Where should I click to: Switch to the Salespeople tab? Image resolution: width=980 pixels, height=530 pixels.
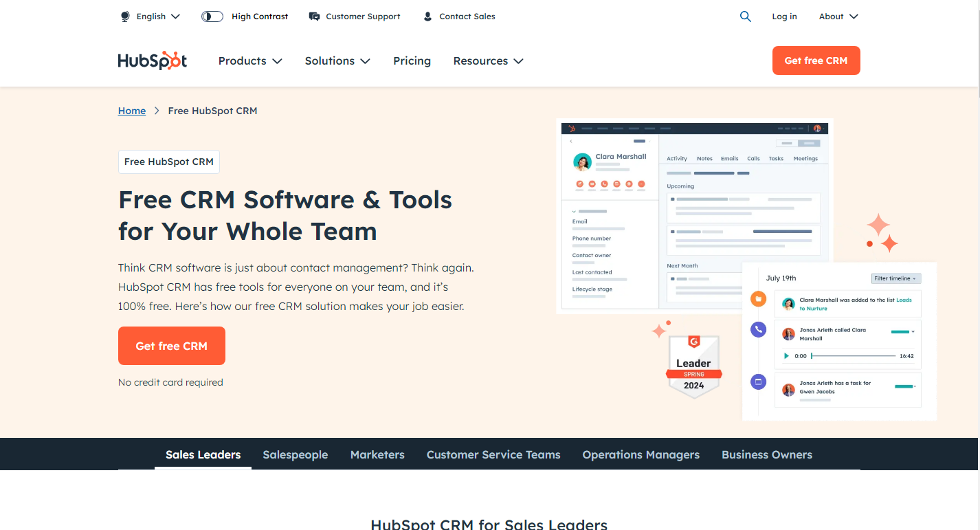(296, 454)
